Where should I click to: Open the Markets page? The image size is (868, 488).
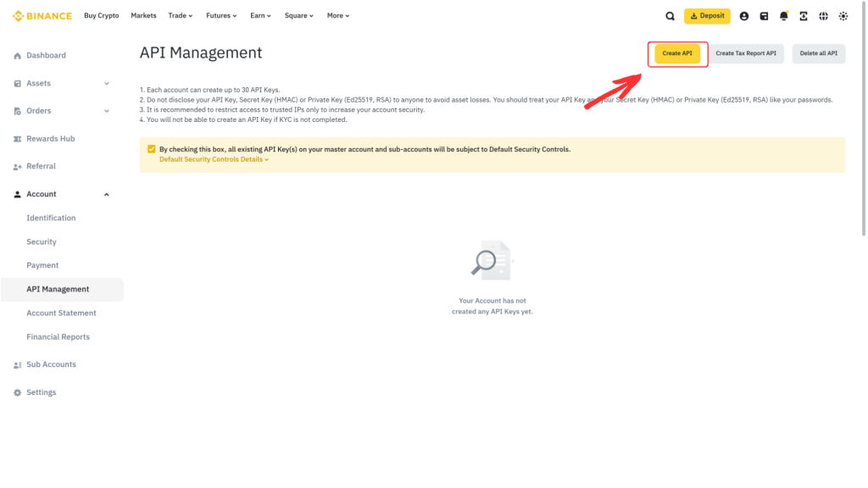point(143,15)
